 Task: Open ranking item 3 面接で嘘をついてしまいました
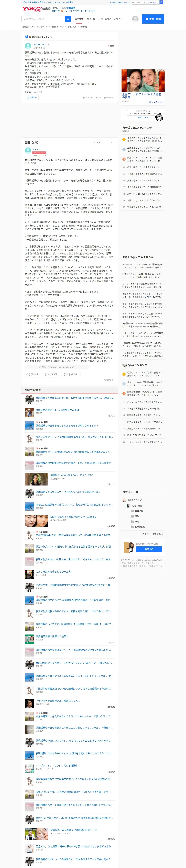coord(144,159)
